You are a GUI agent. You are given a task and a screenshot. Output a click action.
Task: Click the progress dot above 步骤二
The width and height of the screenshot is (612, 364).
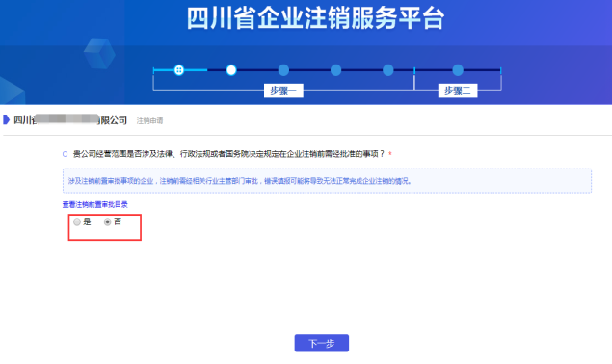coord(458,70)
